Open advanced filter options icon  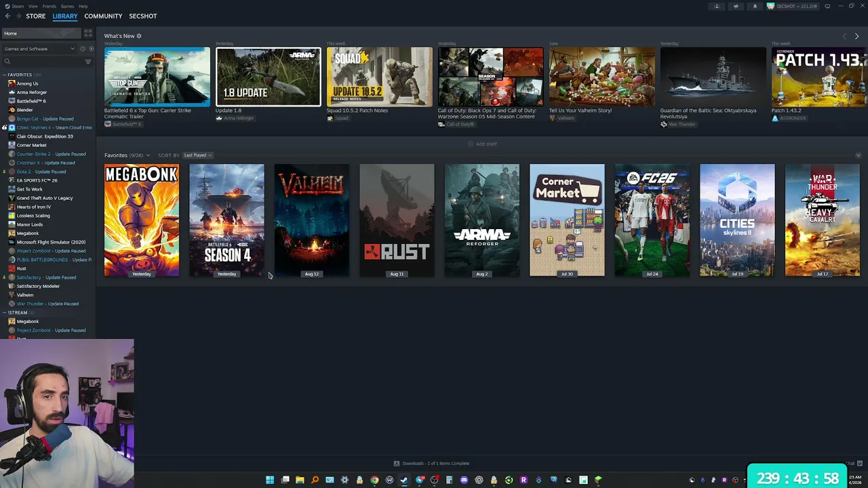[x=87, y=62]
